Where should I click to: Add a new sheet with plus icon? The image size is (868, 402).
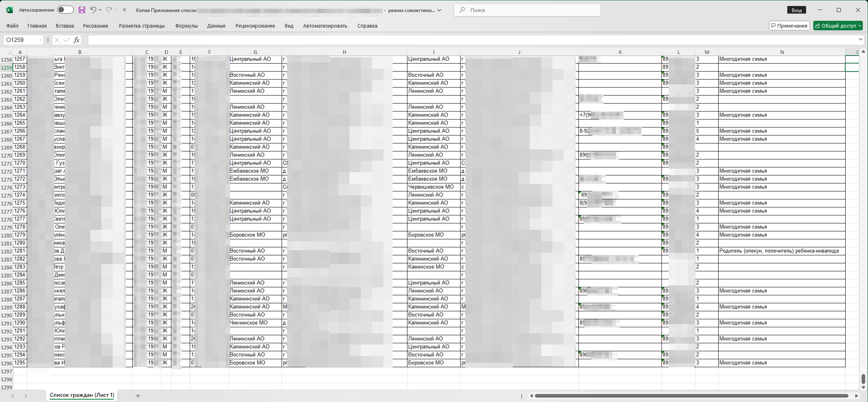pos(138,396)
